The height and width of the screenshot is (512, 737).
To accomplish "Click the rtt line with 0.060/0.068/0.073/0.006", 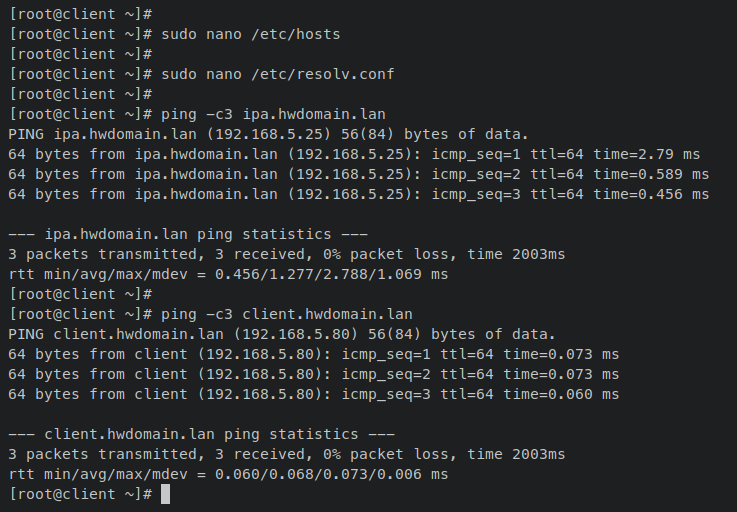I will click(228, 474).
